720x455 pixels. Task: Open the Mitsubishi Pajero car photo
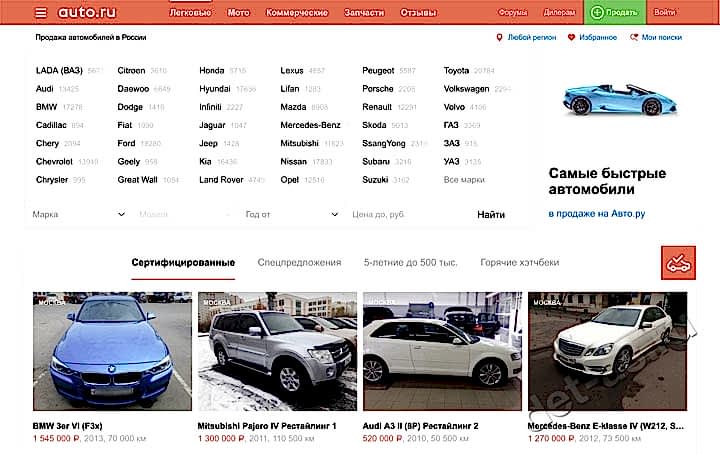point(277,351)
